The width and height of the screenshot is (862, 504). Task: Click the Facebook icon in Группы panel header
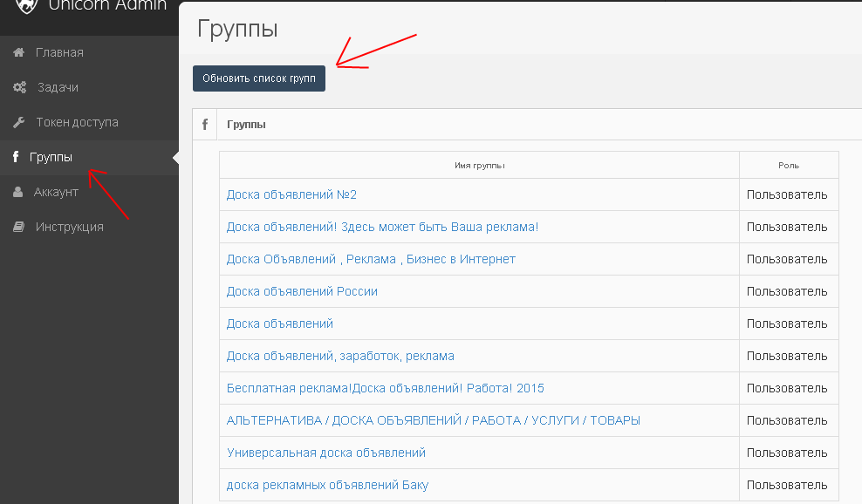click(x=205, y=125)
